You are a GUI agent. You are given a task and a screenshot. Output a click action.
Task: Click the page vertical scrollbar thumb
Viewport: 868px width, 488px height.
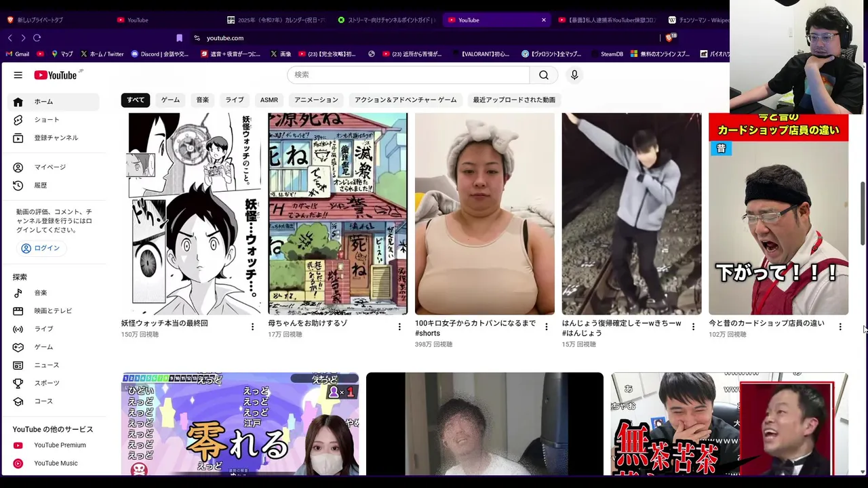[863, 213]
